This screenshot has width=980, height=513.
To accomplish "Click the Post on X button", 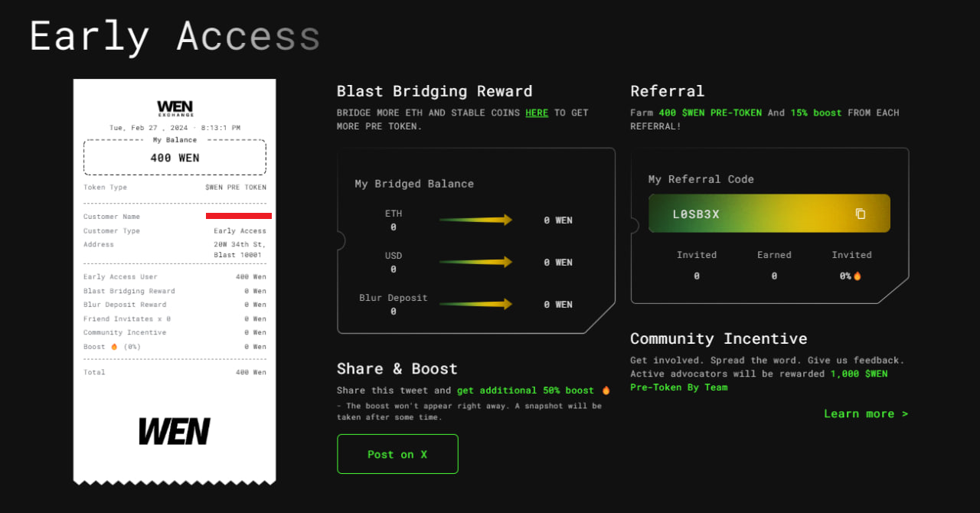I will click(397, 454).
